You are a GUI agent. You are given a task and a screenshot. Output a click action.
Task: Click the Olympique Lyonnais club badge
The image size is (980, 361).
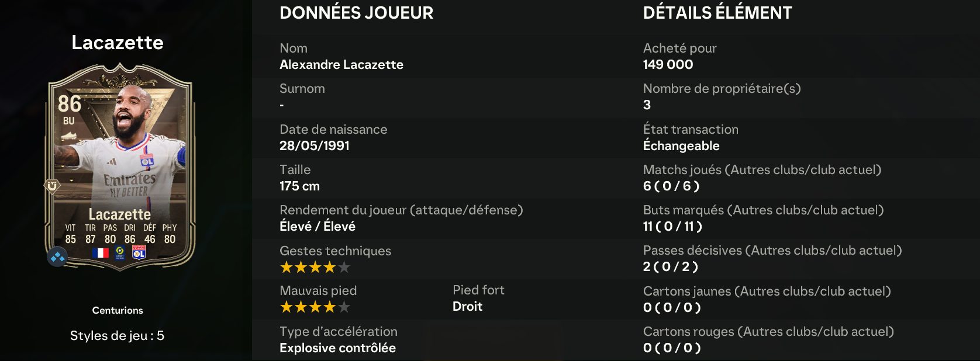139,252
